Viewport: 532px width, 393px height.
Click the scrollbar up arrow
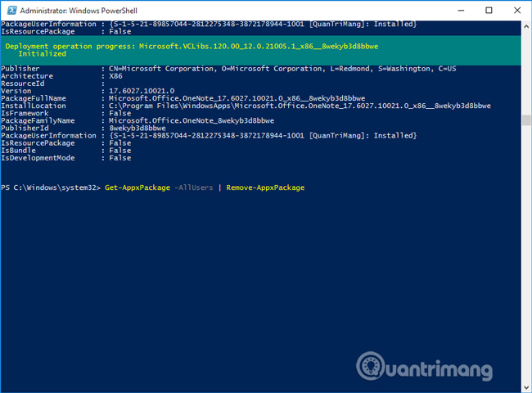click(x=526, y=26)
